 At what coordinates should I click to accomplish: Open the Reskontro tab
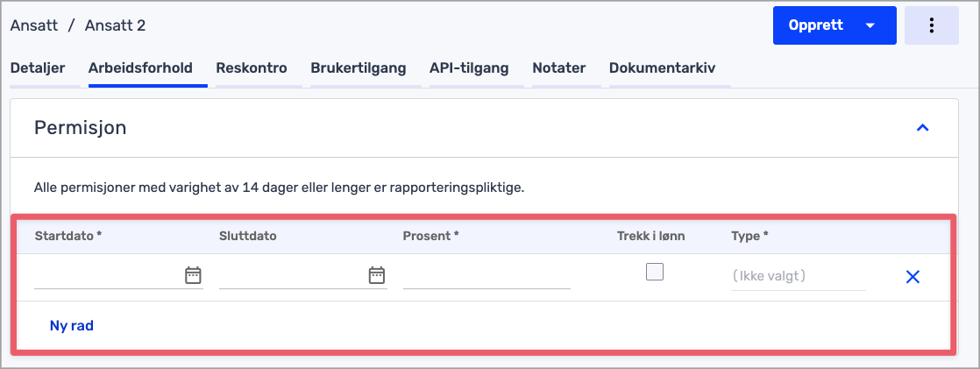coord(252,68)
